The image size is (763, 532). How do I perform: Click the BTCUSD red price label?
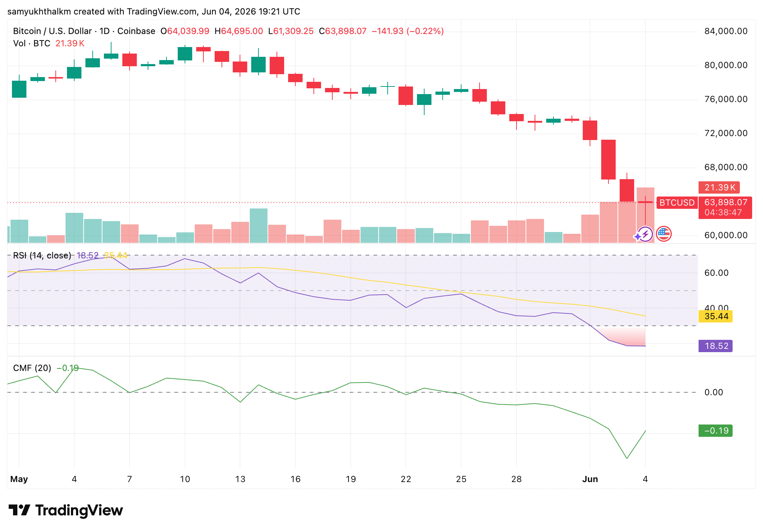[x=677, y=203]
